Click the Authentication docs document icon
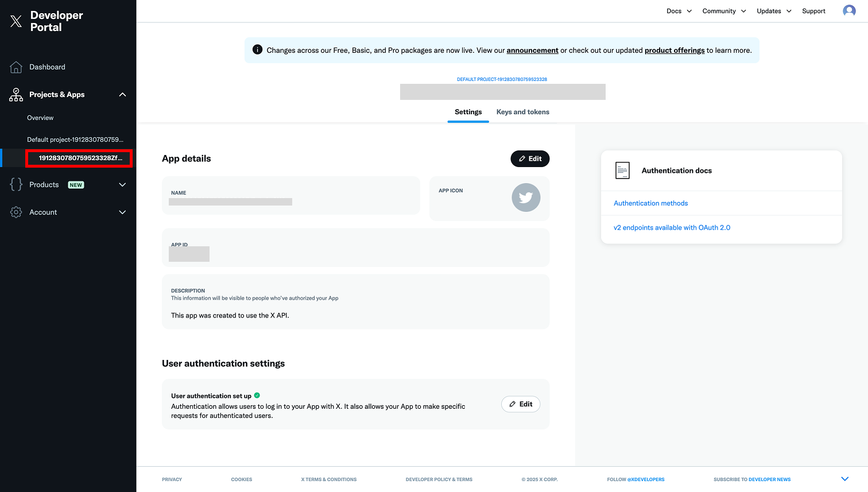 [622, 171]
